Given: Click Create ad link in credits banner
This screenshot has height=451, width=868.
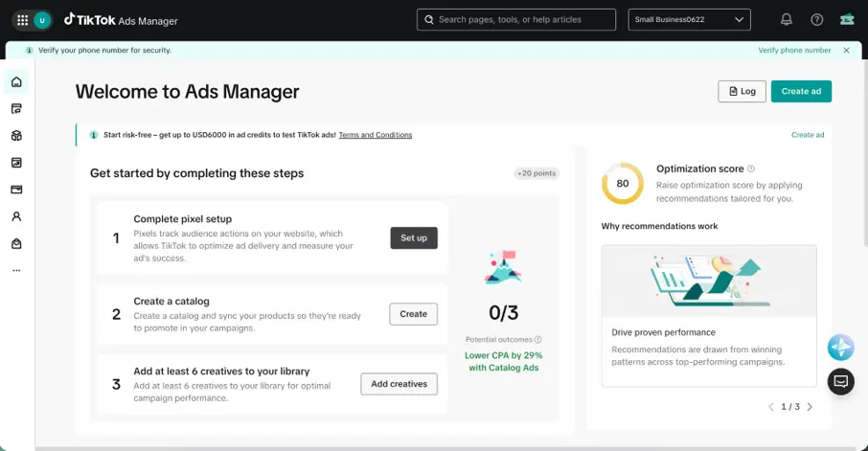Looking at the screenshot, I should 808,135.
